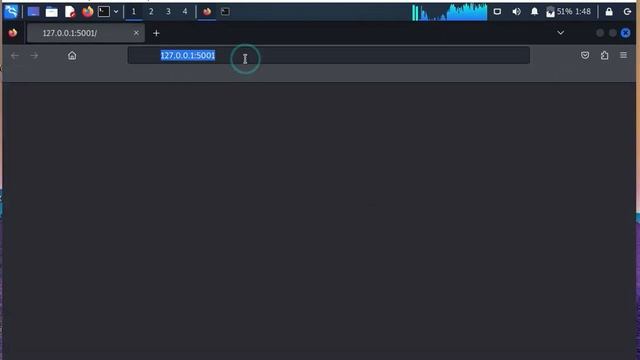
Task: Go to the Firefox home page
Action: click(x=72, y=56)
